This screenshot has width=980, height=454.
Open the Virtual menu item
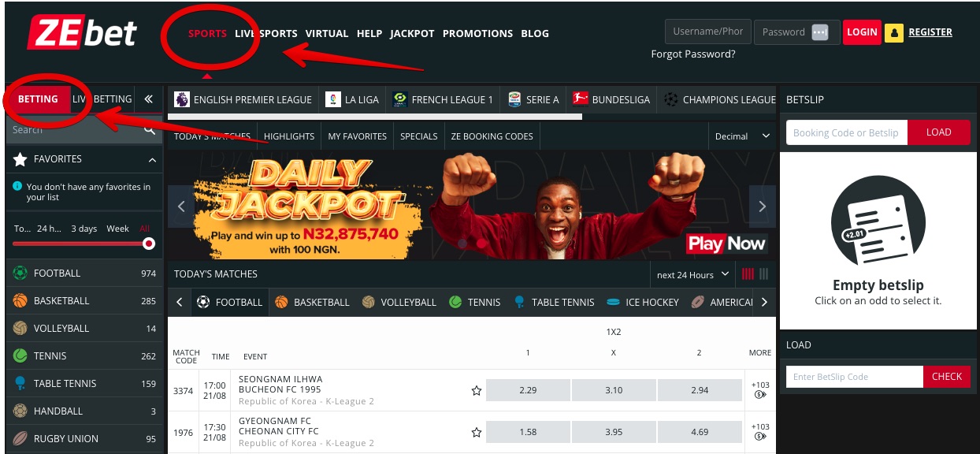point(327,33)
